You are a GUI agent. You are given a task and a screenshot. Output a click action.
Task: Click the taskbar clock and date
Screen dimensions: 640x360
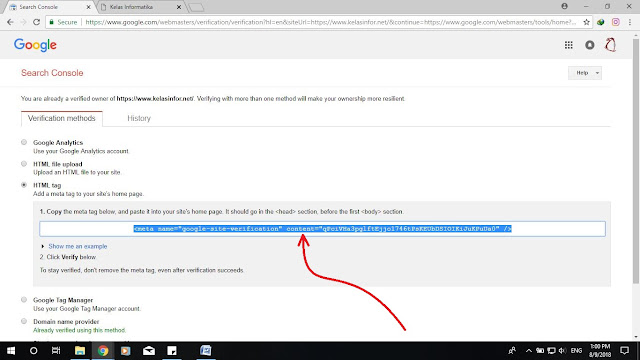tap(600, 351)
